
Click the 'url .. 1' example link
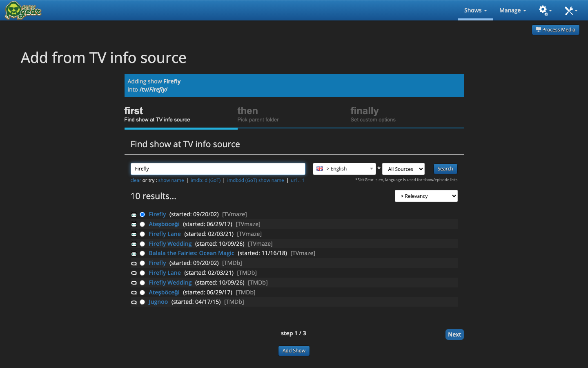point(297,180)
